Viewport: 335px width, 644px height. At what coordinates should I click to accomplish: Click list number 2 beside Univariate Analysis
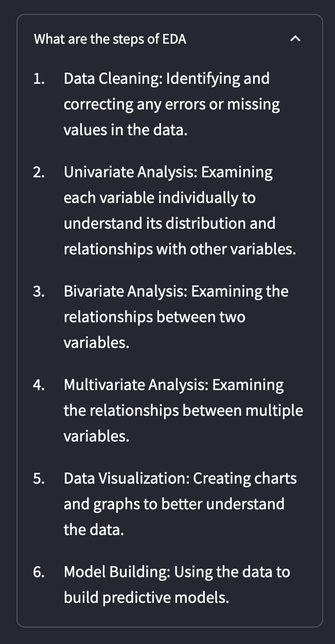pos(39,172)
